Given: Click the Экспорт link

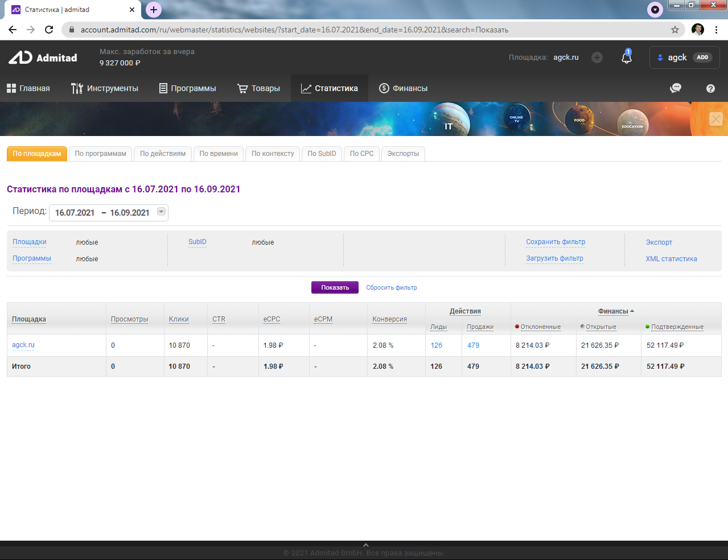Looking at the screenshot, I should tap(659, 242).
